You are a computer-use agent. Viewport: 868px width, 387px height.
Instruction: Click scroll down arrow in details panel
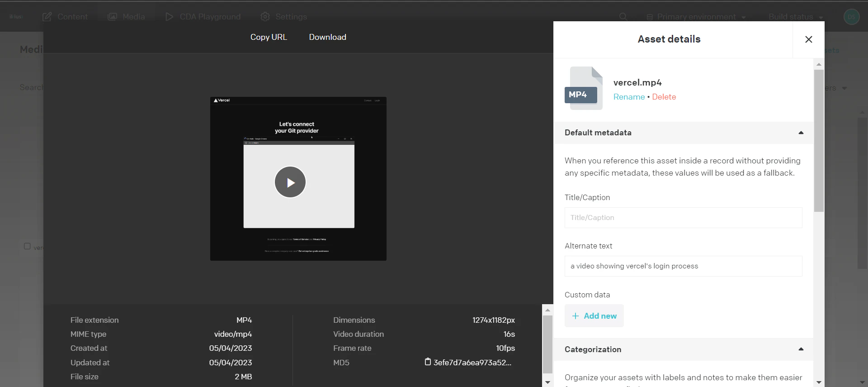819,382
